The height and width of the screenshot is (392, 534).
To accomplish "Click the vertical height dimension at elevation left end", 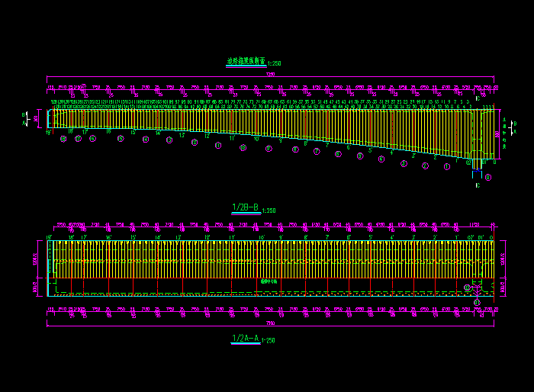I will 37,119.
